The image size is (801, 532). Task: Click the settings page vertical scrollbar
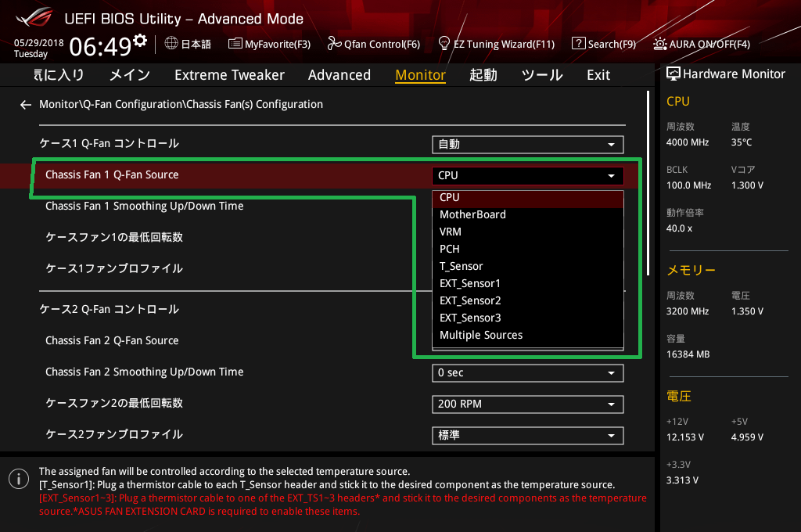click(648, 183)
